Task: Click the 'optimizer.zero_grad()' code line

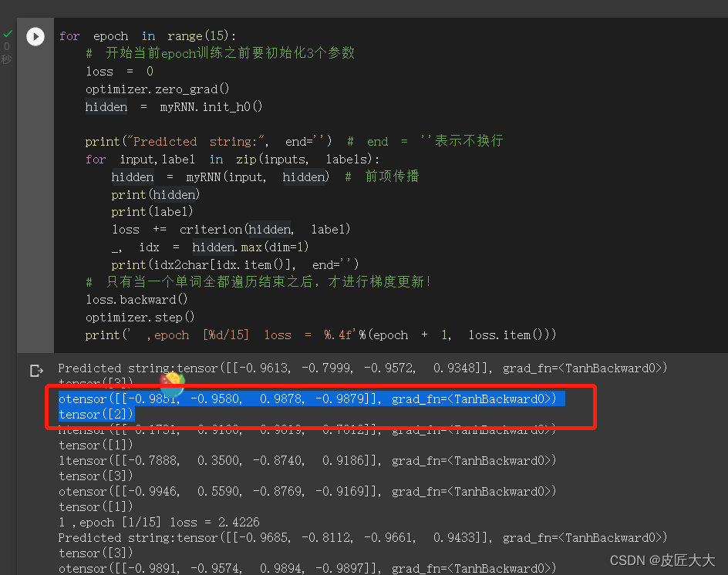Action: [x=157, y=89]
